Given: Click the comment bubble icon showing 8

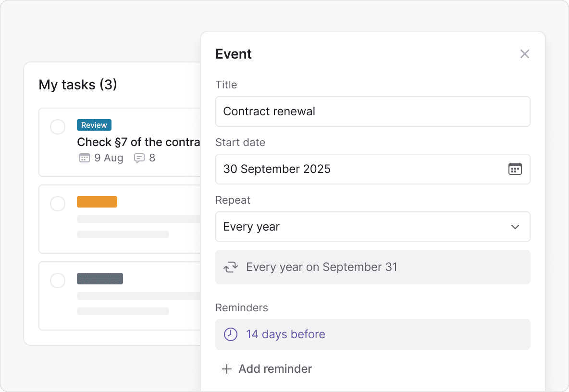Looking at the screenshot, I should pyautogui.click(x=139, y=158).
